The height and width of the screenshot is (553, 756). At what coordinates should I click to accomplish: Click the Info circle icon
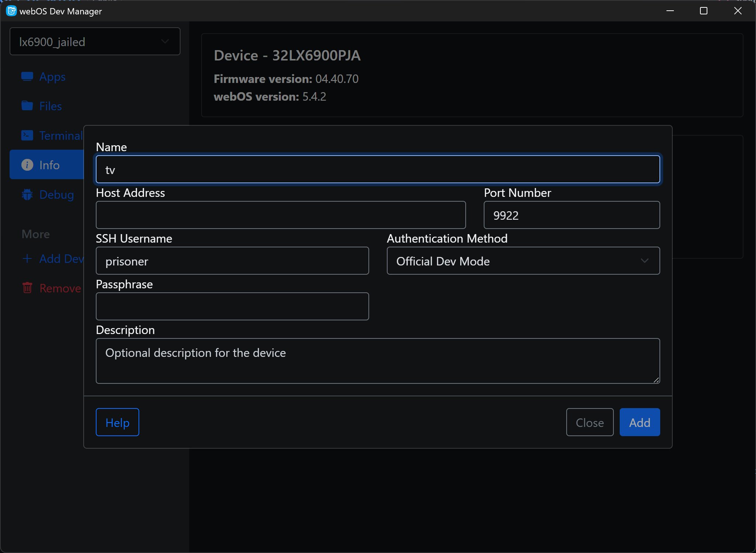[x=27, y=165]
